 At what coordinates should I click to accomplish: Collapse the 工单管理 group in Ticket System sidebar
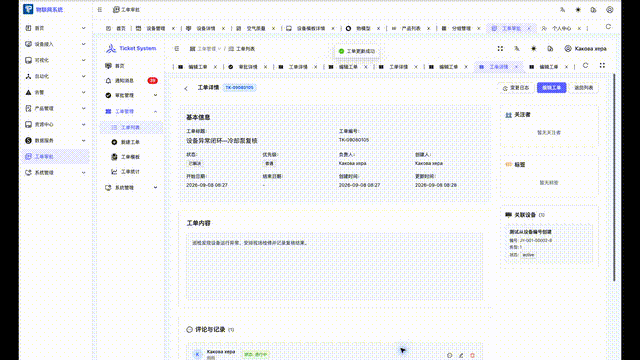pyautogui.click(x=131, y=111)
